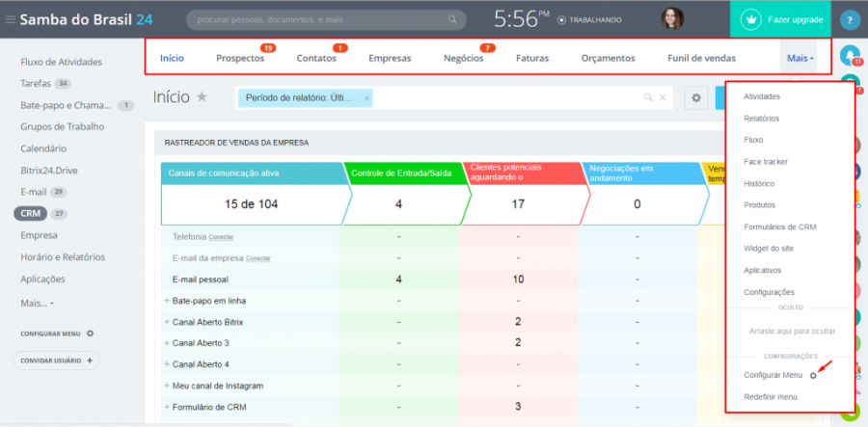868x427 pixels.
Task: Open Tarefas in the sidebar
Action: (36, 84)
